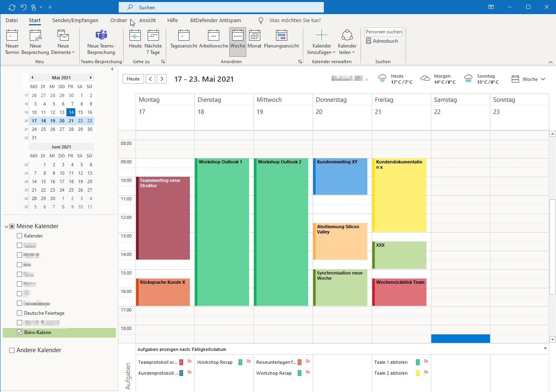Open the Woche view dropdown at top right
Screen dimensions: 556x392
pyautogui.click(x=529, y=79)
